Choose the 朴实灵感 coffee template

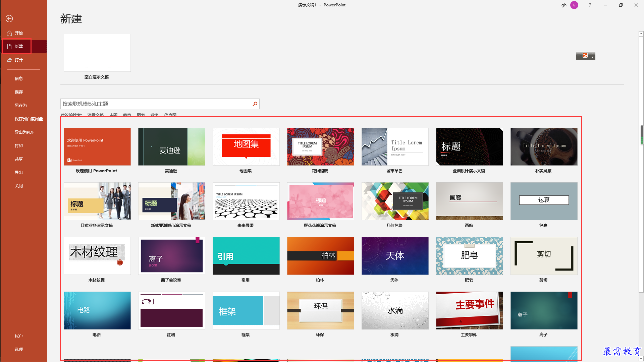[544, 146]
